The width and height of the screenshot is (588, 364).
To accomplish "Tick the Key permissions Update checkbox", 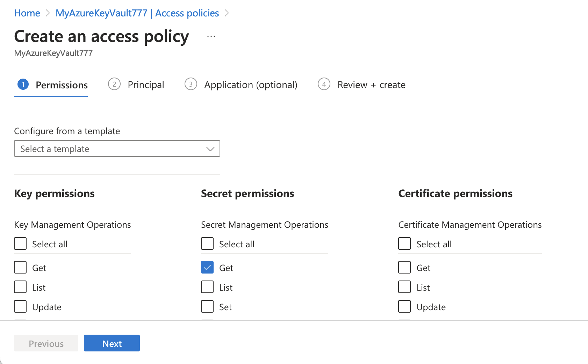I will [20, 306].
